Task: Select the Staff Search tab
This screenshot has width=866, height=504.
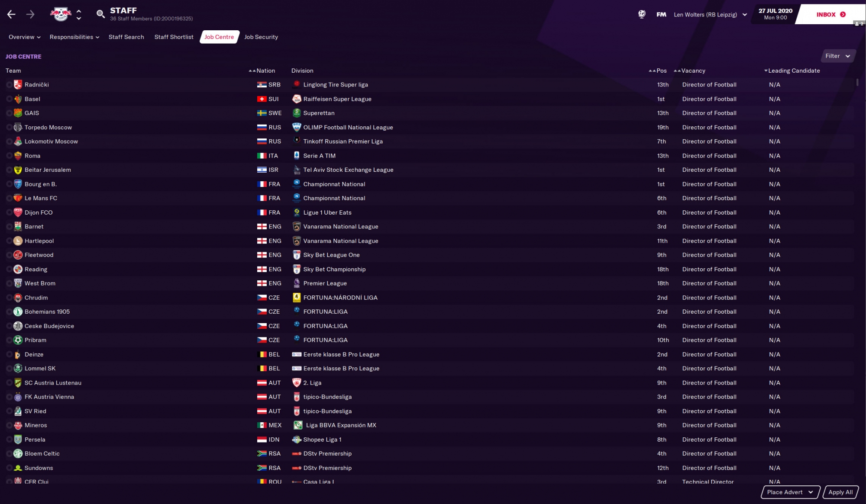Action: pyautogui.click(x=126, y=37)
